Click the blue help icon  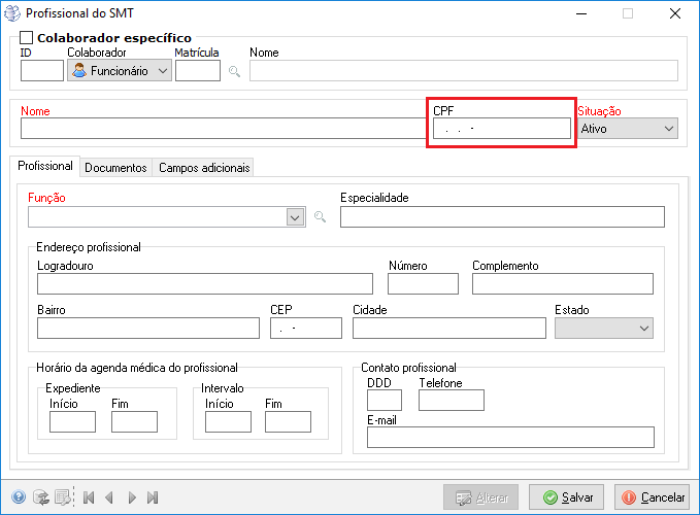coord(18,497)
